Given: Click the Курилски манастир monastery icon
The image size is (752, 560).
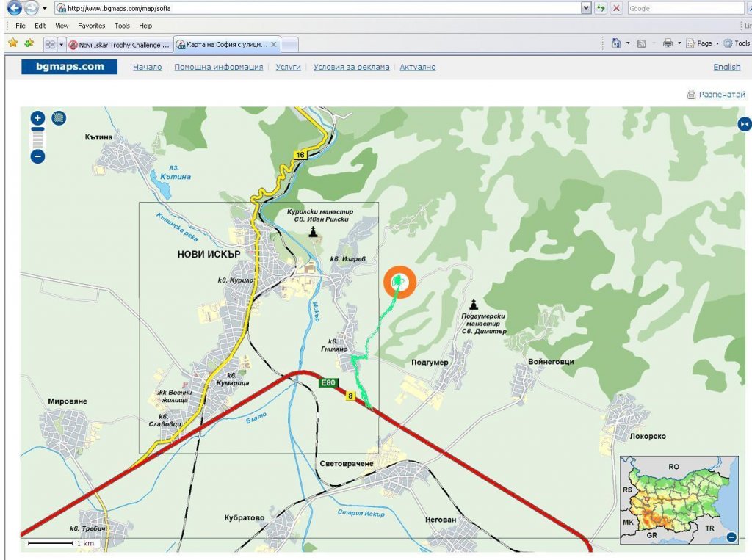Looking at the screenshot, I should pos(313,232).
